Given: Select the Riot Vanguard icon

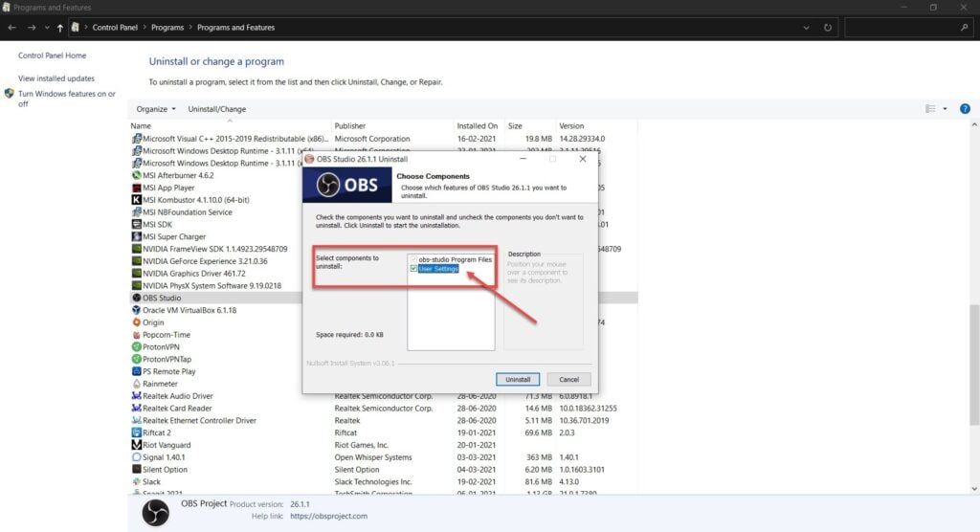Looking at the screenshot, I should pyautogui.click(x=136, y=445).
